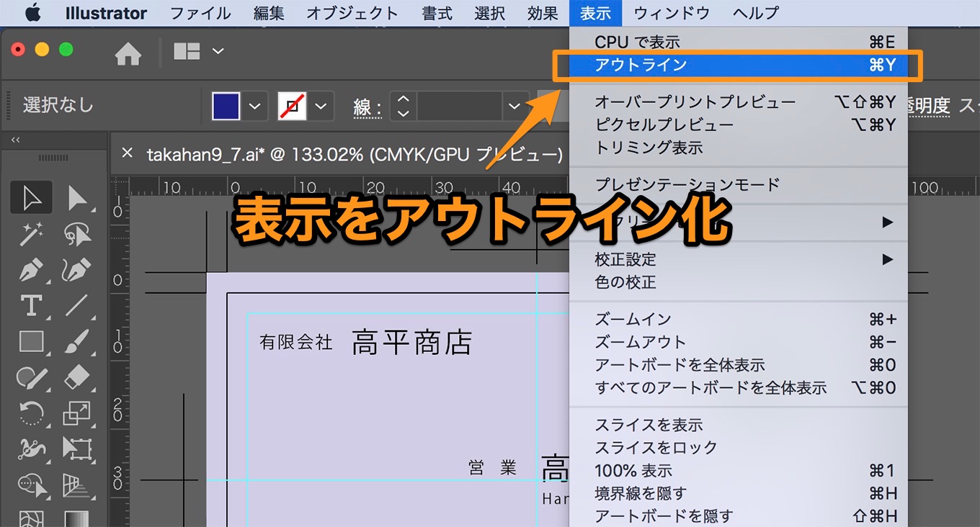Select the Rotate tool
The width and height of the screenshot is (980, 527).
coord(31,413)
